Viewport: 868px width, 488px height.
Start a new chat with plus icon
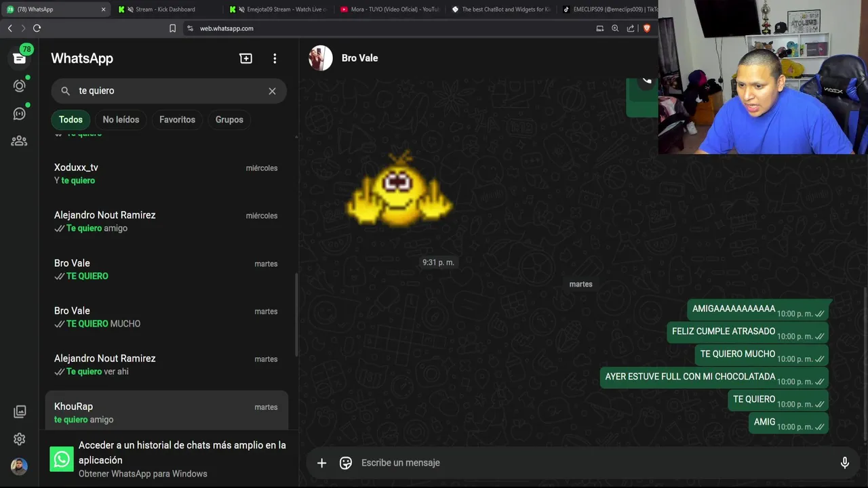point(246,58)
